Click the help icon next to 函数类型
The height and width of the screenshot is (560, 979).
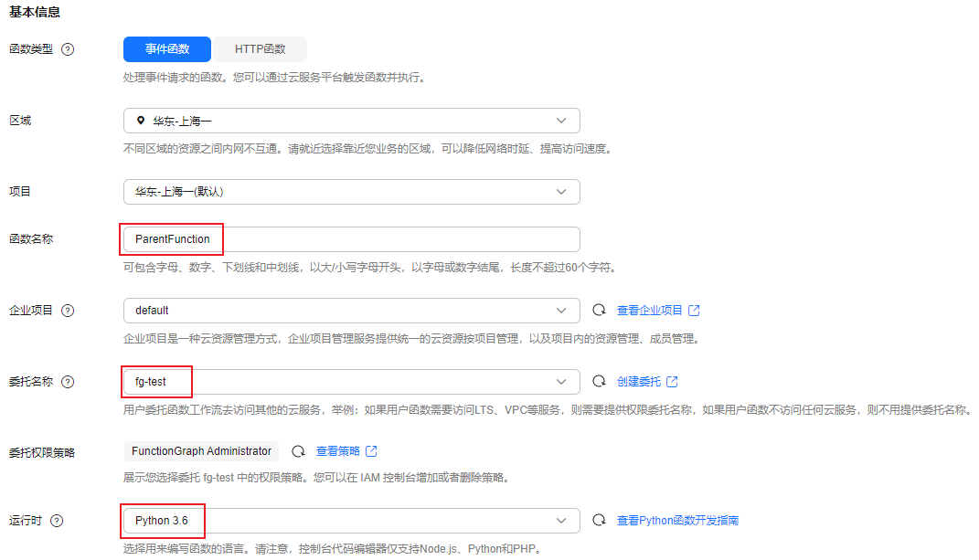pos(68,49)
